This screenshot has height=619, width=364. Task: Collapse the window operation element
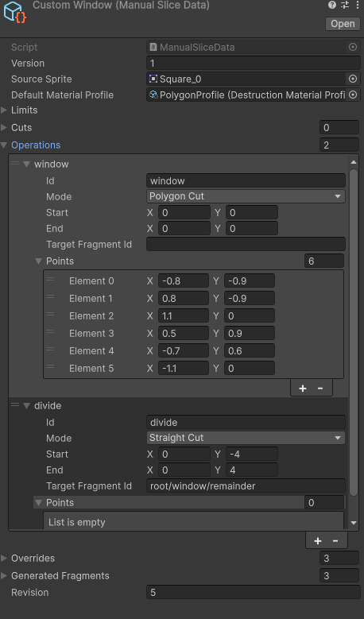(26, 164)
